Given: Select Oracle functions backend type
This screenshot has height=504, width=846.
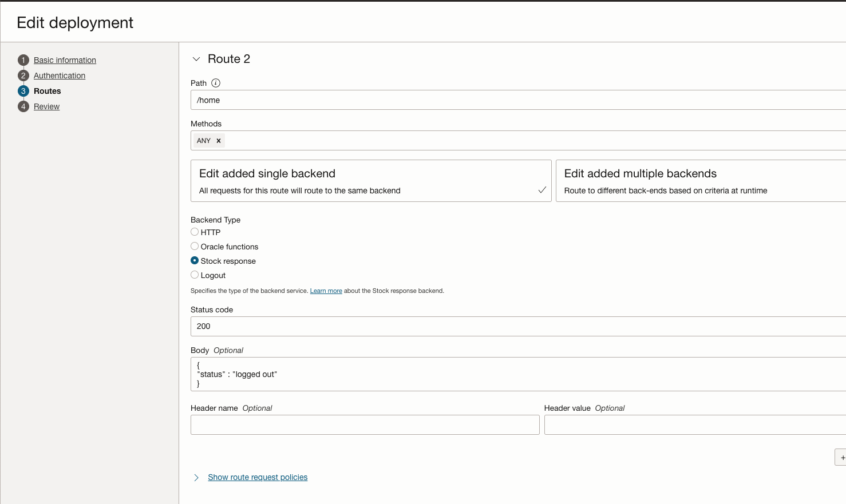Looking at the screenshot, I should pyautogui.click(x=195, y=247).
